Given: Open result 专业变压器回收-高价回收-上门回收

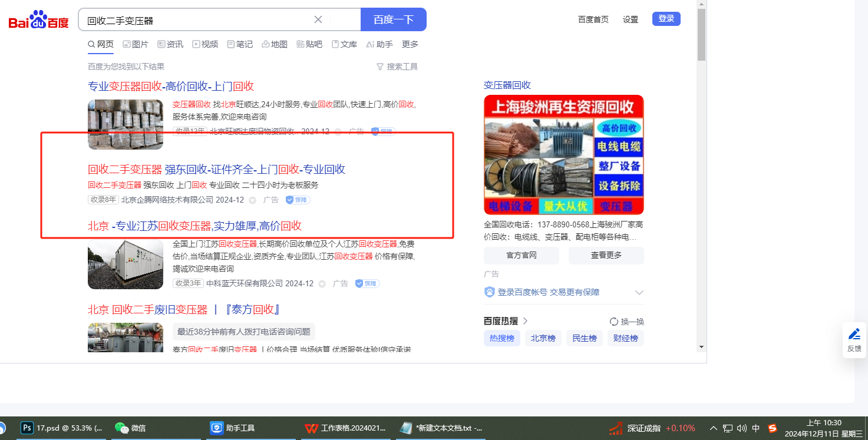Looking at the screenshot, I should click(171, 86).
